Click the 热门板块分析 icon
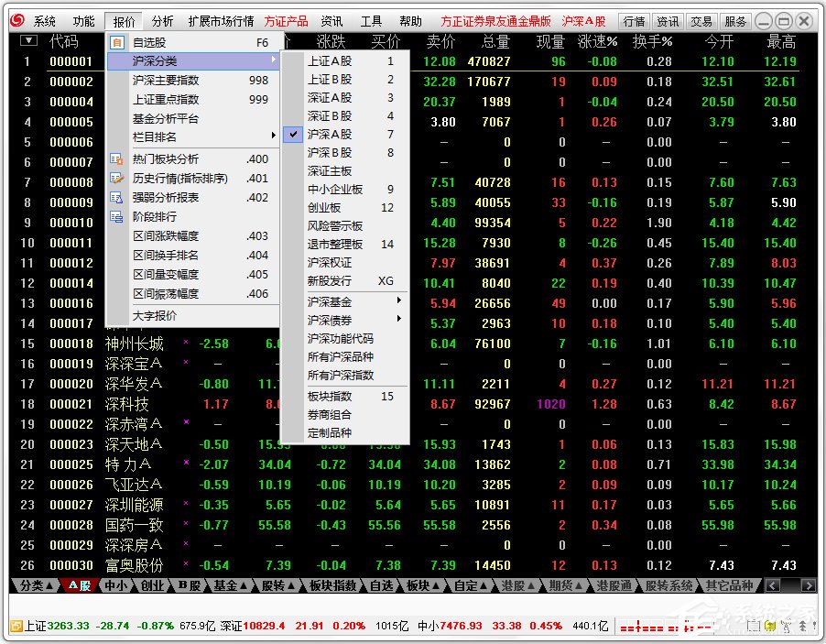This screenshot has width=826, height=644. pyautogui.click(x=116, y=158)
